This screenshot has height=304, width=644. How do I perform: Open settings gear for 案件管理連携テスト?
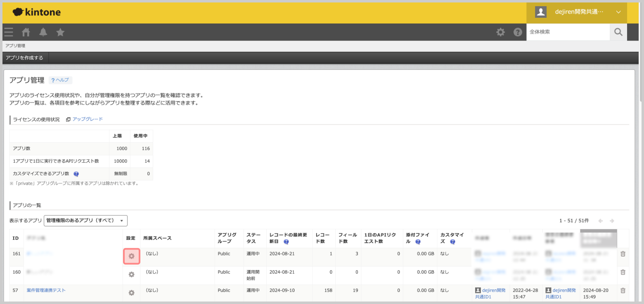(x=132, y=292)
